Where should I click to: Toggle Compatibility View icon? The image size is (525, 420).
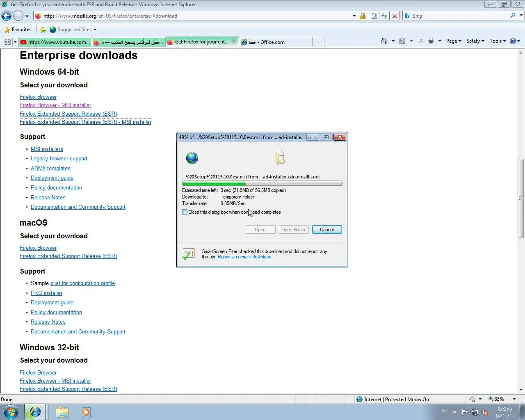[374, 16]
